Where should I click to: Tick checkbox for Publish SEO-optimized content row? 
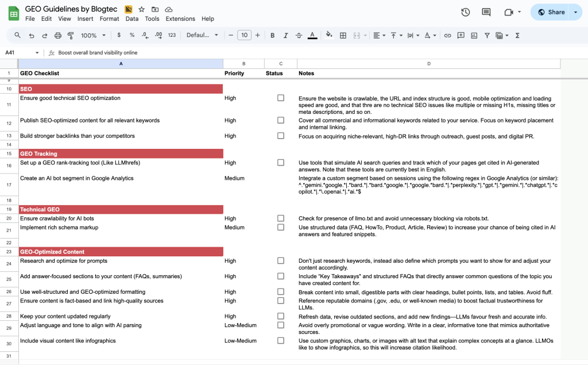point(280,120)
